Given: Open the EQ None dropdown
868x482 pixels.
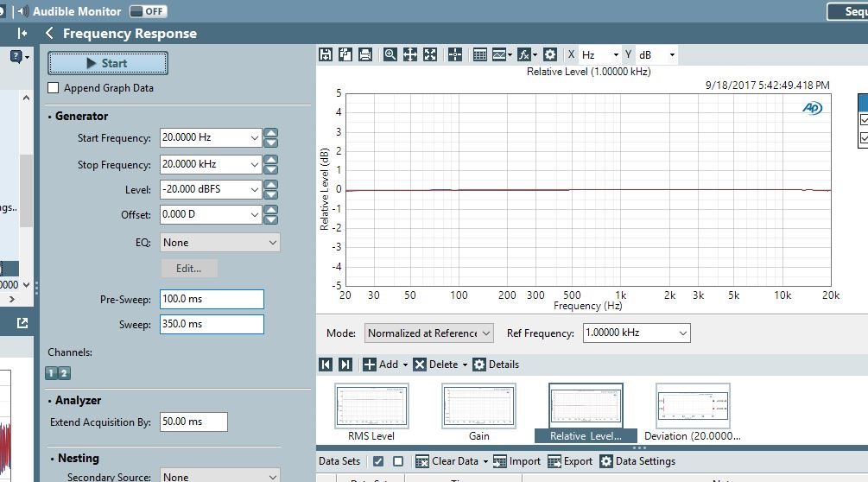Looking at the screenshot, I should (x=219, y=243).
